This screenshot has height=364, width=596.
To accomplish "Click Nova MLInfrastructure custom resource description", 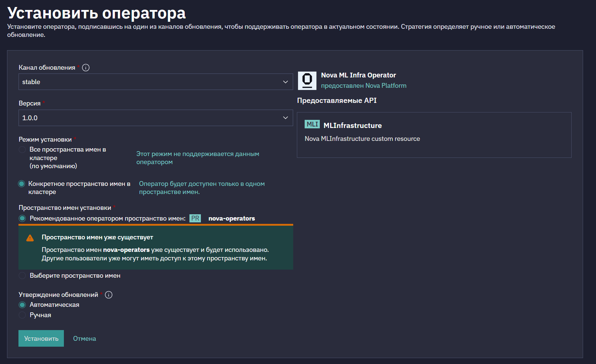I will (362, 139).
